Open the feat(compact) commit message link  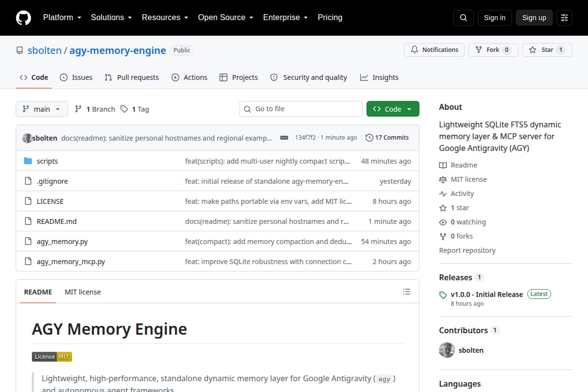[x=269, y=242]
